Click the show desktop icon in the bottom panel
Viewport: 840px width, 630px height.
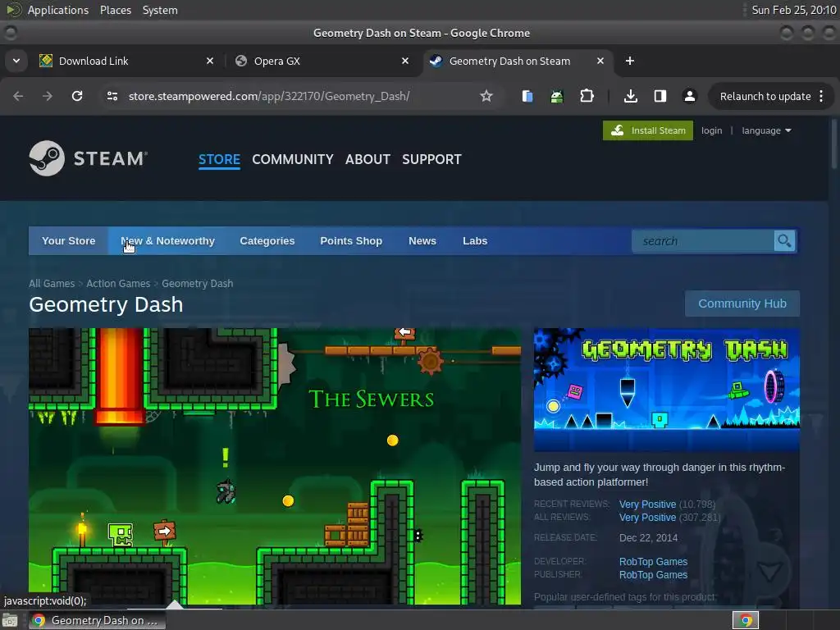[x=10, y=620]
